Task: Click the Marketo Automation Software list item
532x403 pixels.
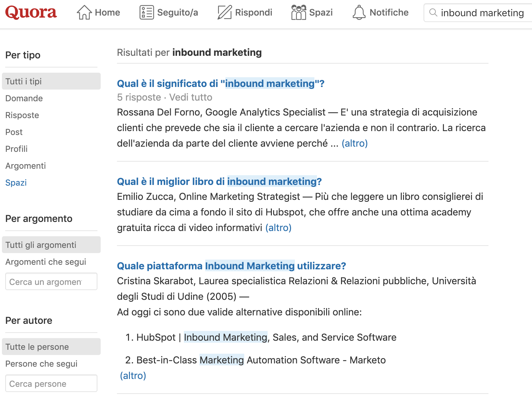Action: click(261, 360)
